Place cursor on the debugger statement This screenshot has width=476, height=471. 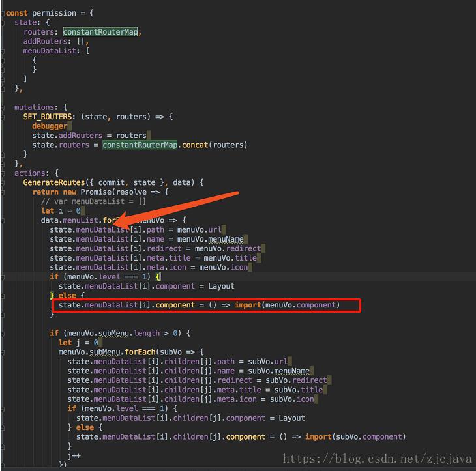coord(50,126)
